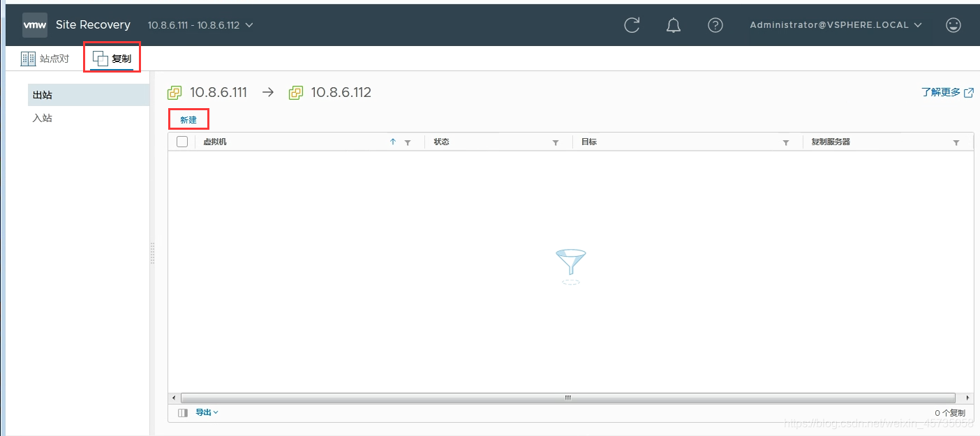
Task: Select 出站 in the sidebar
Action: pyautogui.click(x=89, y=95)
